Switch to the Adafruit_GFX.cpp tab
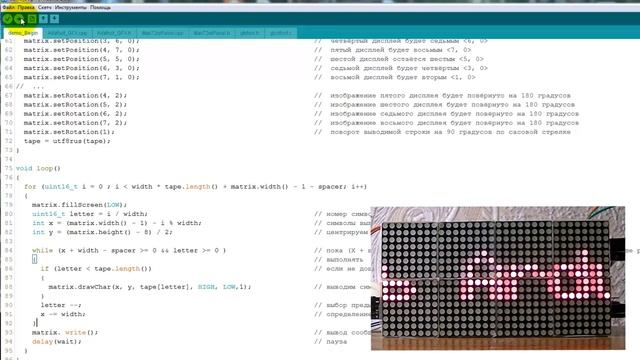The width and height of the screenshot is (640, 360). click(67, 33)
